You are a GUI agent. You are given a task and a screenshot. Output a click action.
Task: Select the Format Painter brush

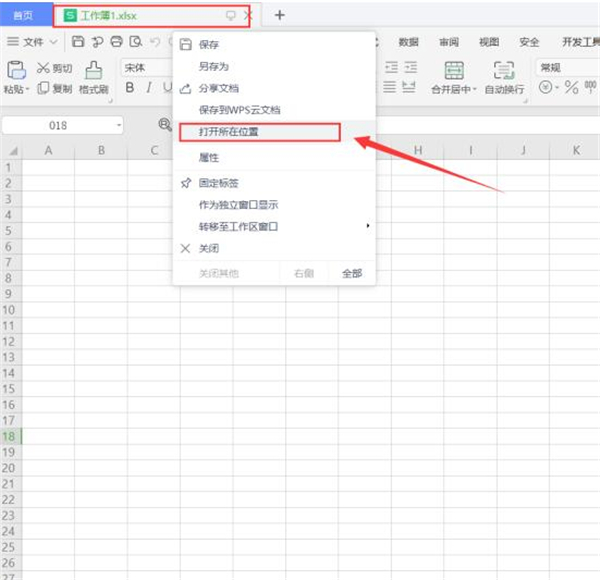[x=94, y=78]
